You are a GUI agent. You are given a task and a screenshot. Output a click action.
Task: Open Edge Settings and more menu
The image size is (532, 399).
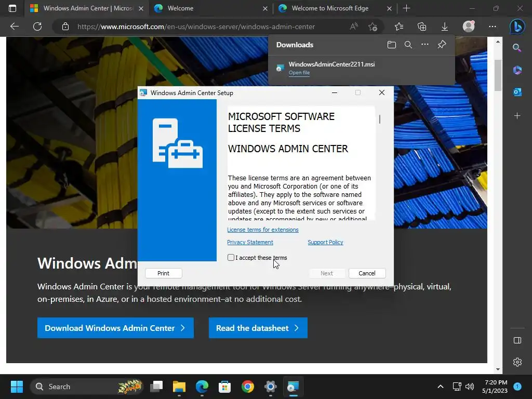(493, 26)
